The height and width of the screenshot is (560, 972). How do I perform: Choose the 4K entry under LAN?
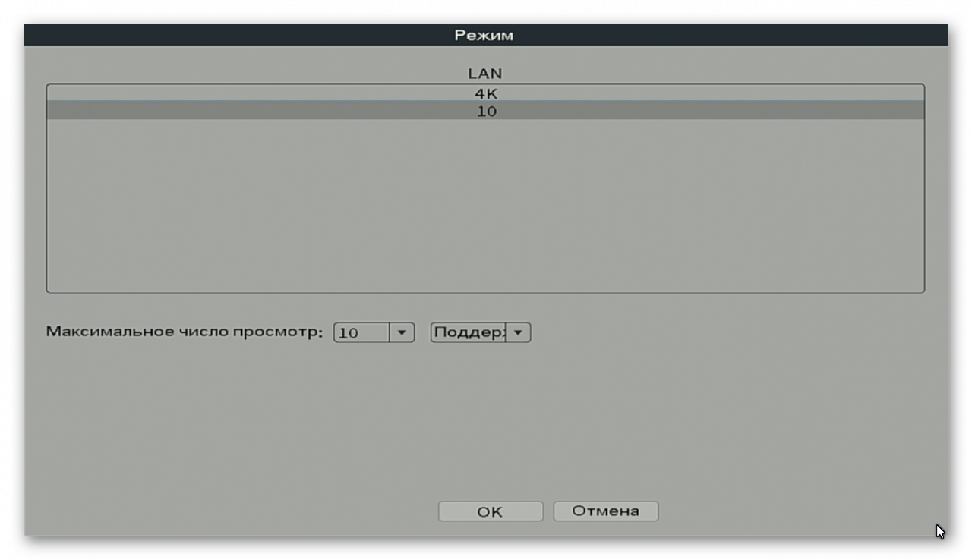pos(485,93)
